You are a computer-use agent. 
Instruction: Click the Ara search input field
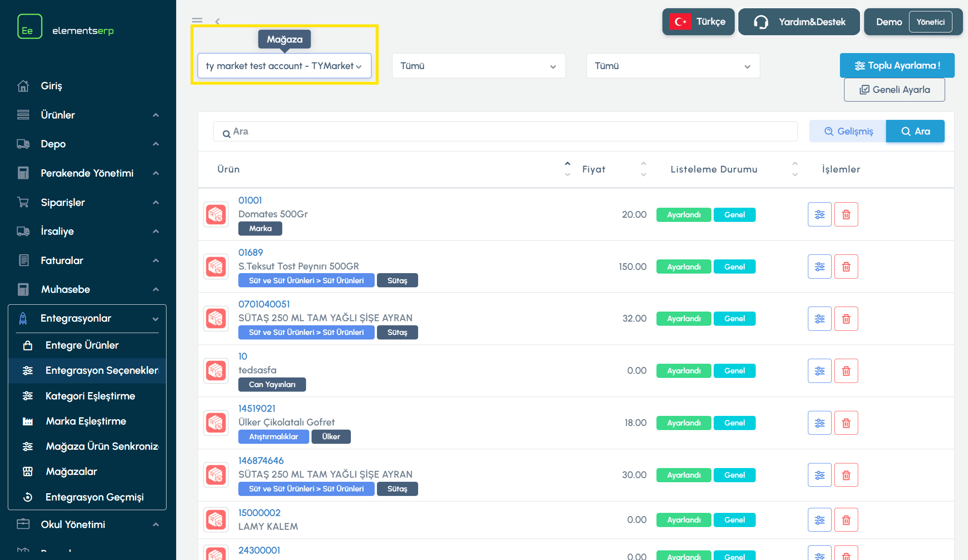pos(506,132)
